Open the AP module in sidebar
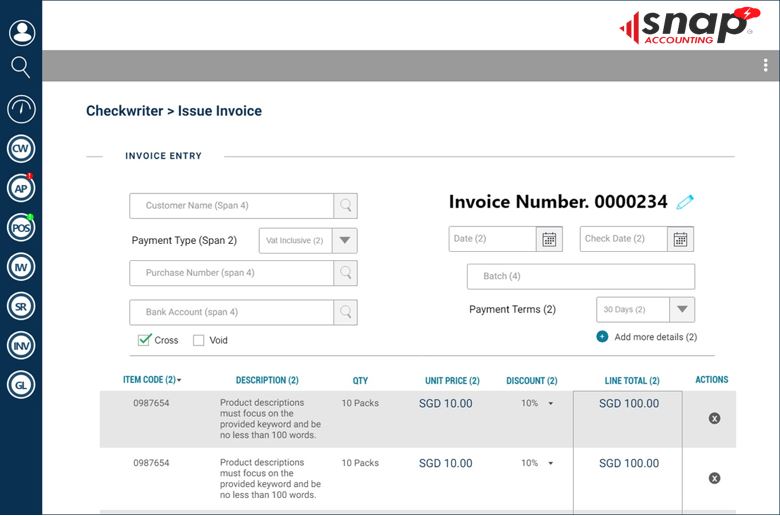 [21, 188]
